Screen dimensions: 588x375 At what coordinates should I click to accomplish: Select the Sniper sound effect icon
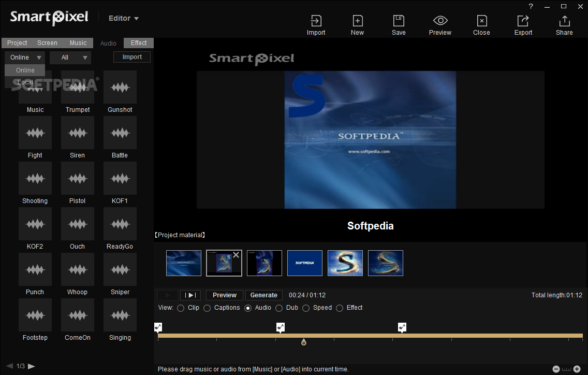tap(120, 269)
